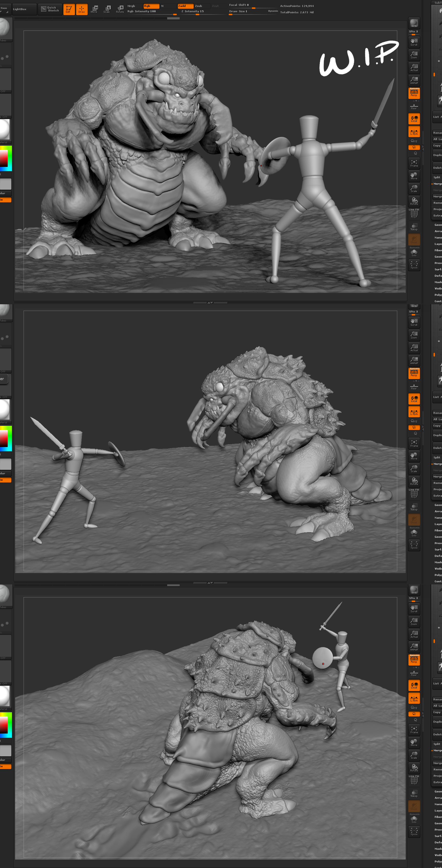Click Scale view icon in top screenshot shelf
442x868 pixels.
point(414,189)
